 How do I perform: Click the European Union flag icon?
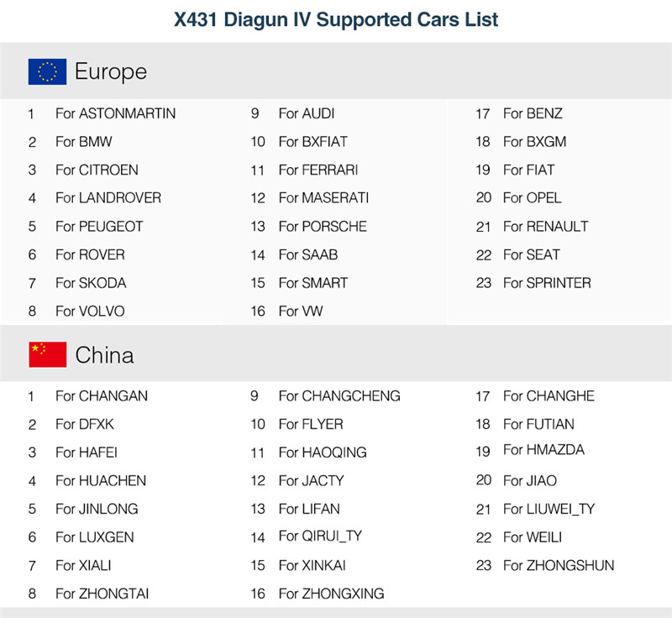coord(47,72)
